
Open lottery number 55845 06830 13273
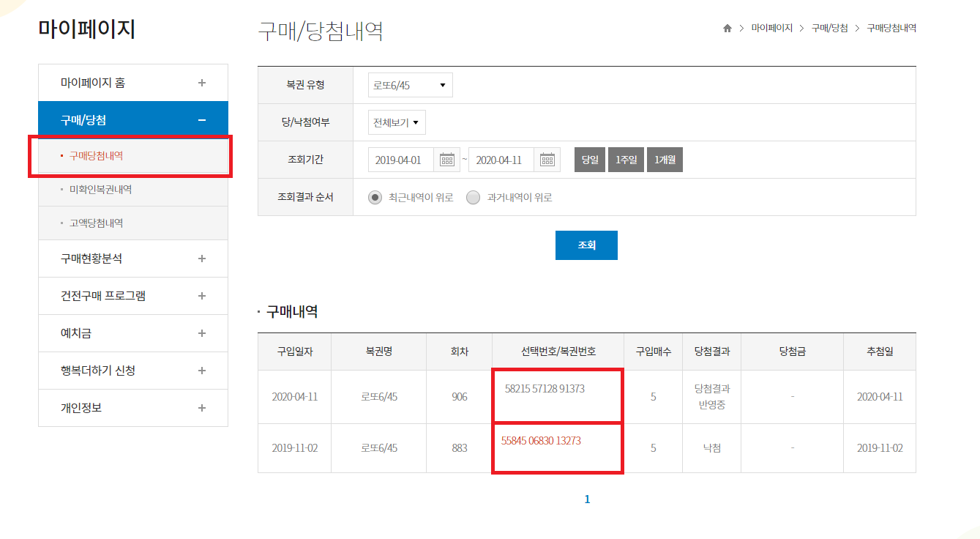click(x=541, y=441)
